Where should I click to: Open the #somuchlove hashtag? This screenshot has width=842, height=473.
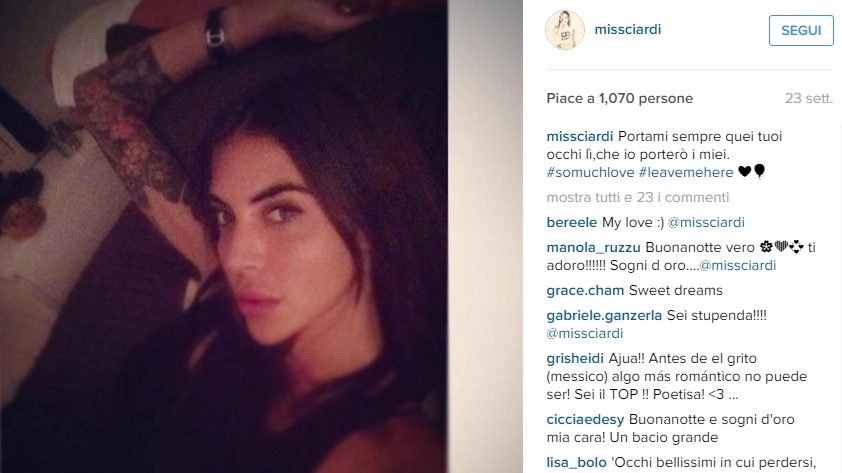pyautogui.click(x=590, y=172)
